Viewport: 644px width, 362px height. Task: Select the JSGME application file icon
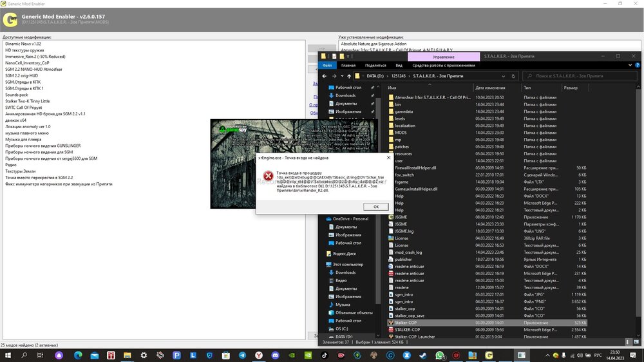[391, 218]
